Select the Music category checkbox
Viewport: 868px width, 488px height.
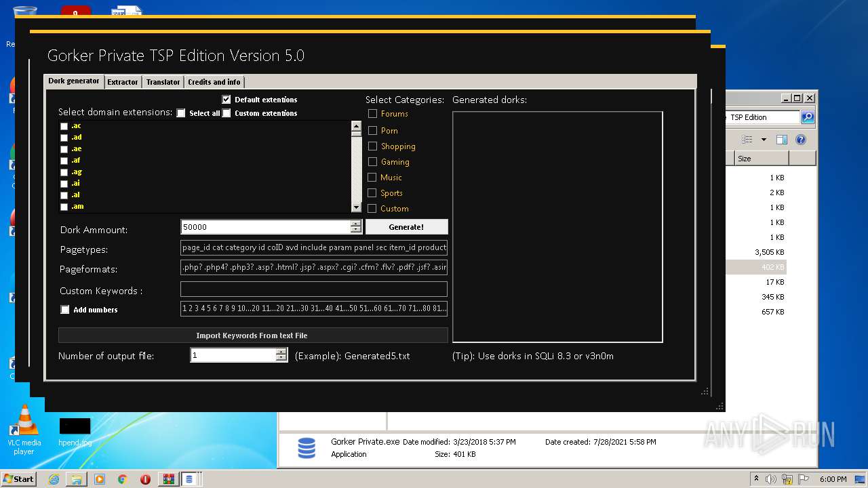372,177
